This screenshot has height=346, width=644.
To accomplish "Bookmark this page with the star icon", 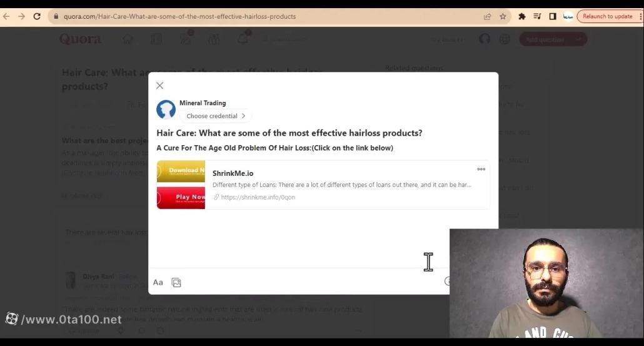I will click(503, 16).
